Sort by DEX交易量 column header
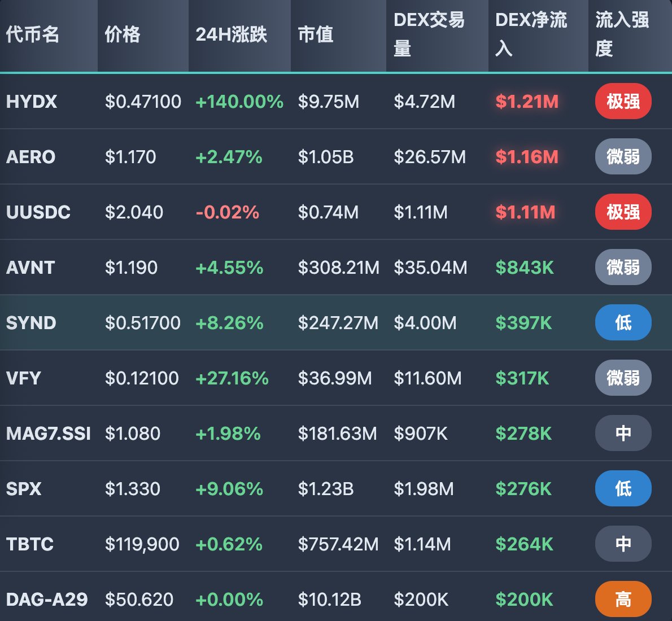Screen dimensions: 672x621 pos(437,35)
